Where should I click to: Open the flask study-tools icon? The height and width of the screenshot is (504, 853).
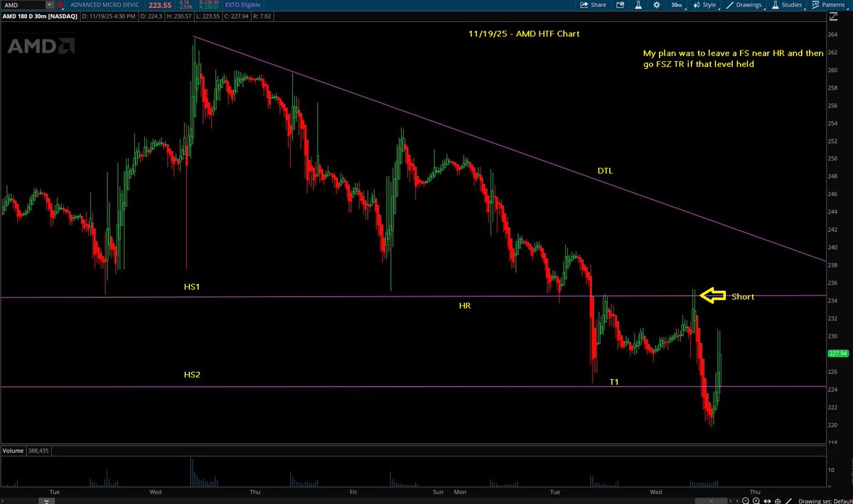(x=638, y=5)
